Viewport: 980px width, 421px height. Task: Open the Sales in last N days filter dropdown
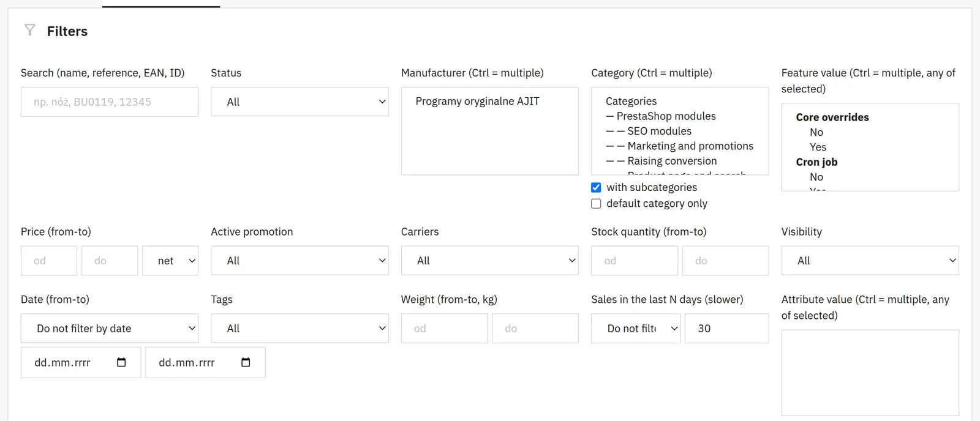click(x=636, y=328)
